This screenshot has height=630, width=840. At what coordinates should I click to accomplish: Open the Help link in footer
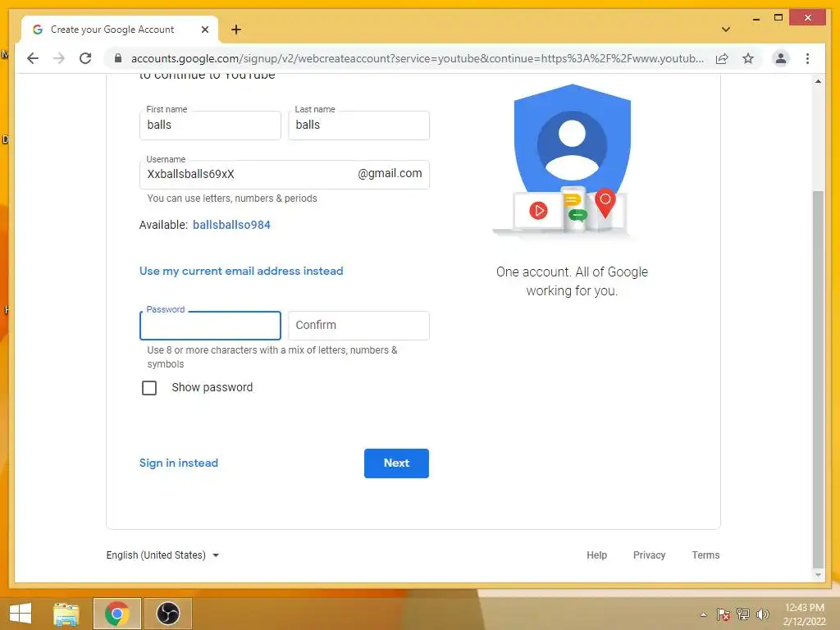[596, 555]
